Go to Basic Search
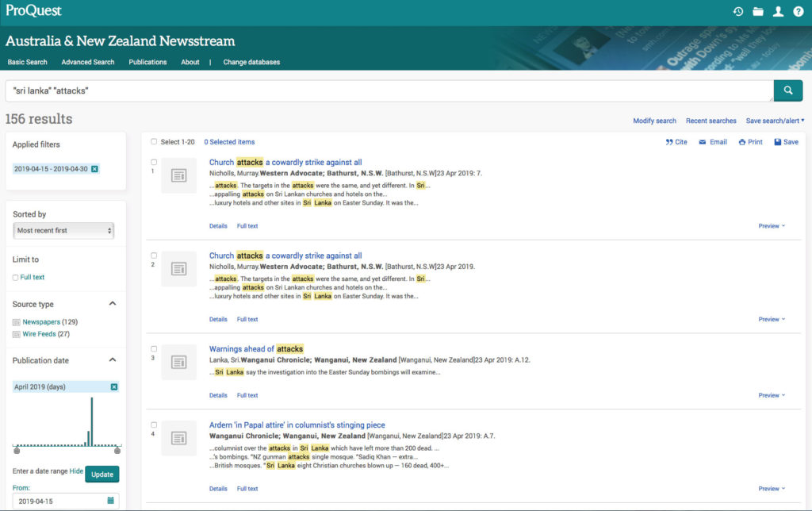This screenshot has height=511, width=812. click(28, 62)
